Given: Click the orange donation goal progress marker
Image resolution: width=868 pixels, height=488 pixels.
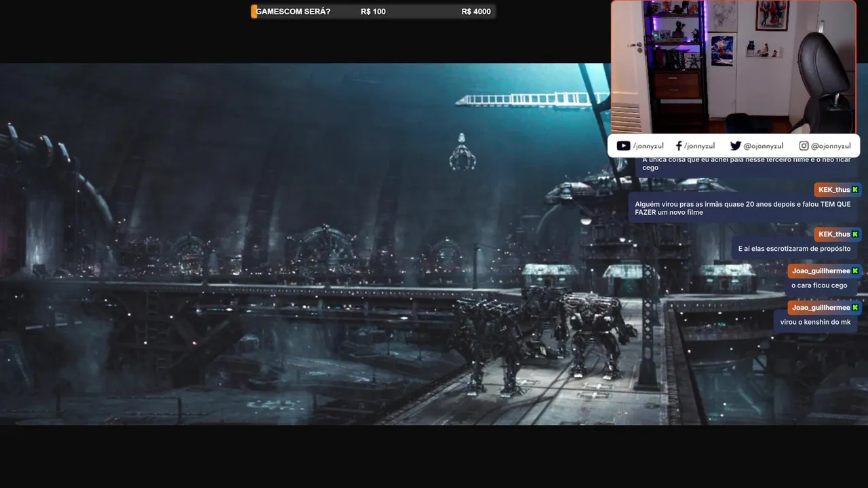Looking at the screenshot, I should pos(254,12).
